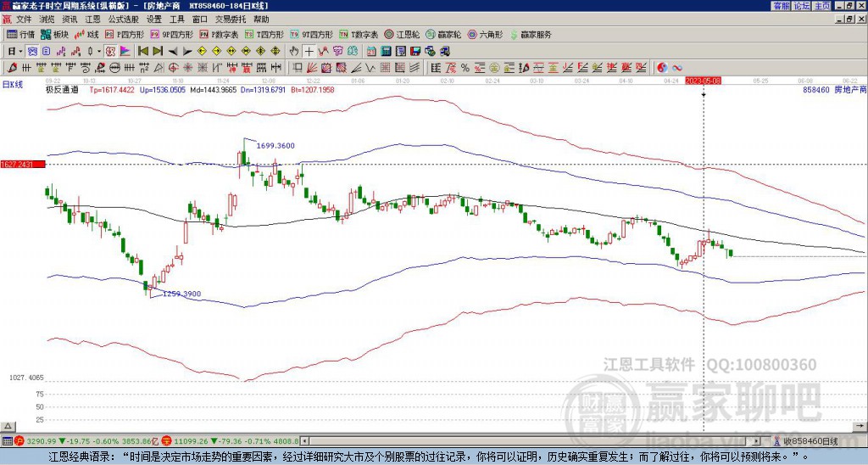Click yellow diamond right-arrow icon
Screen dimensions: 868x465
(216, 52)
